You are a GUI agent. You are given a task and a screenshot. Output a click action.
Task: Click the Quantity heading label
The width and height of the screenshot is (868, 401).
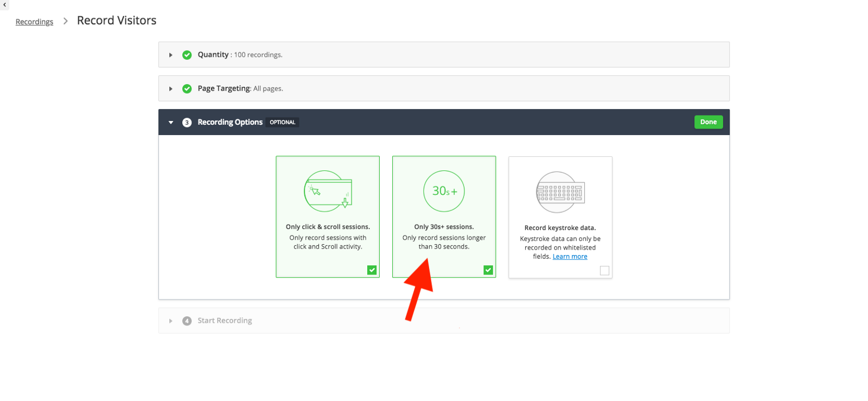213,55
